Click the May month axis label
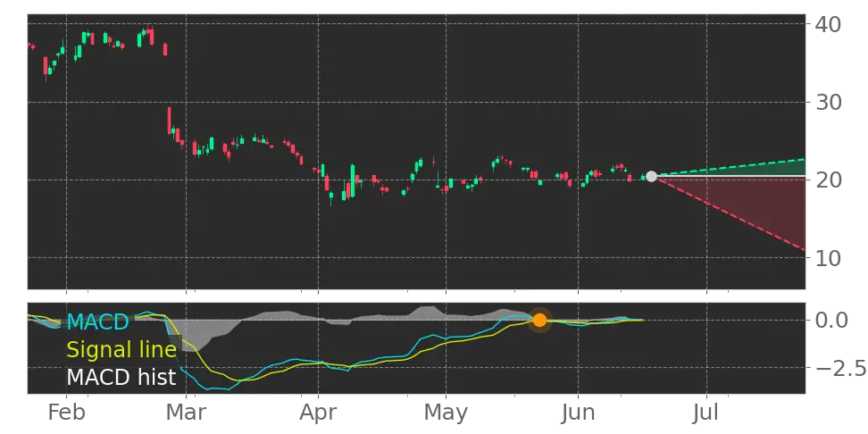This screenshot has width=868, height=434. click(446, 413)
